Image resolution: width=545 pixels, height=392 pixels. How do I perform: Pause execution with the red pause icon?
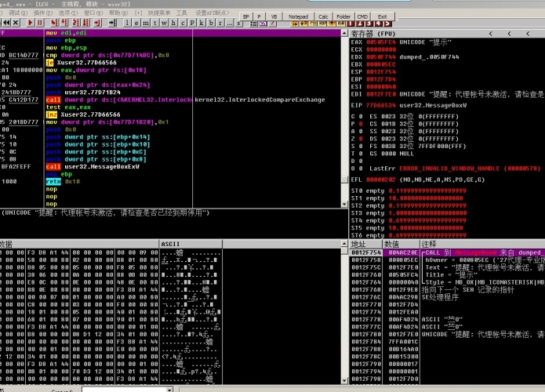point(40,23)
